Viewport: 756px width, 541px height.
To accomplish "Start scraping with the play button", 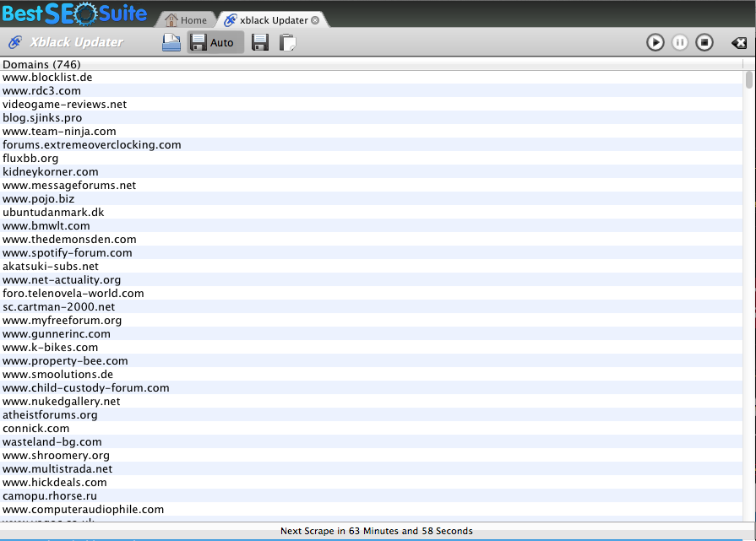I will click(655, 42).
